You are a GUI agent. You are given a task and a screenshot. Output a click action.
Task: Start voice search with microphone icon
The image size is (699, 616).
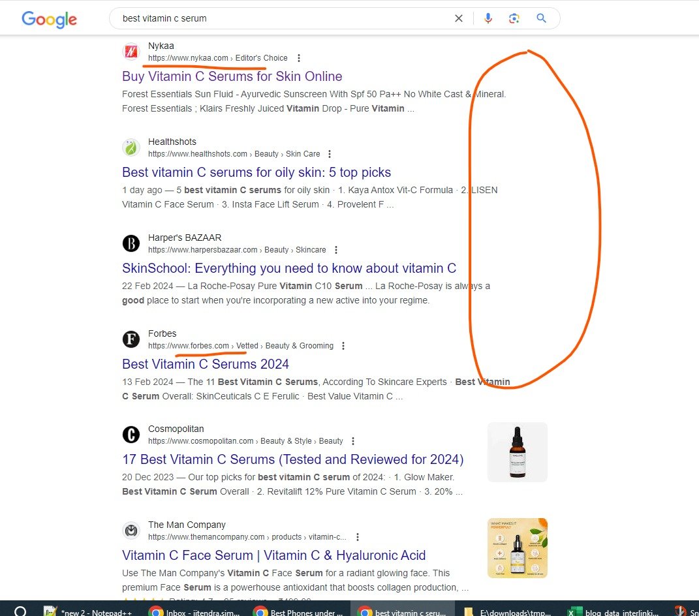(x=488, y=18)
